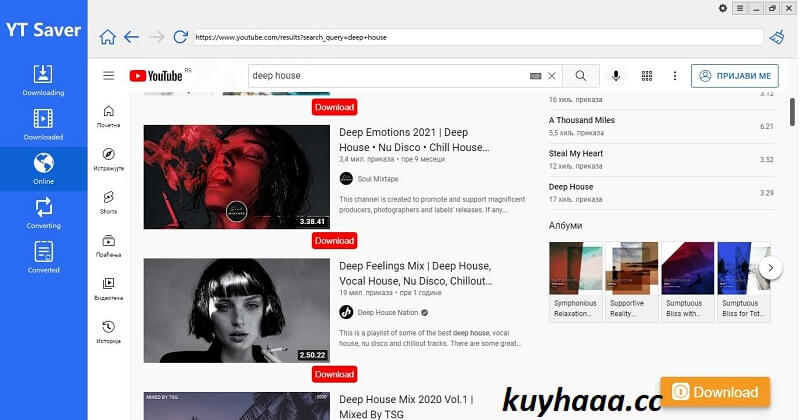Open the Sumptuous Bliss for Tot album

pos(744,282)
